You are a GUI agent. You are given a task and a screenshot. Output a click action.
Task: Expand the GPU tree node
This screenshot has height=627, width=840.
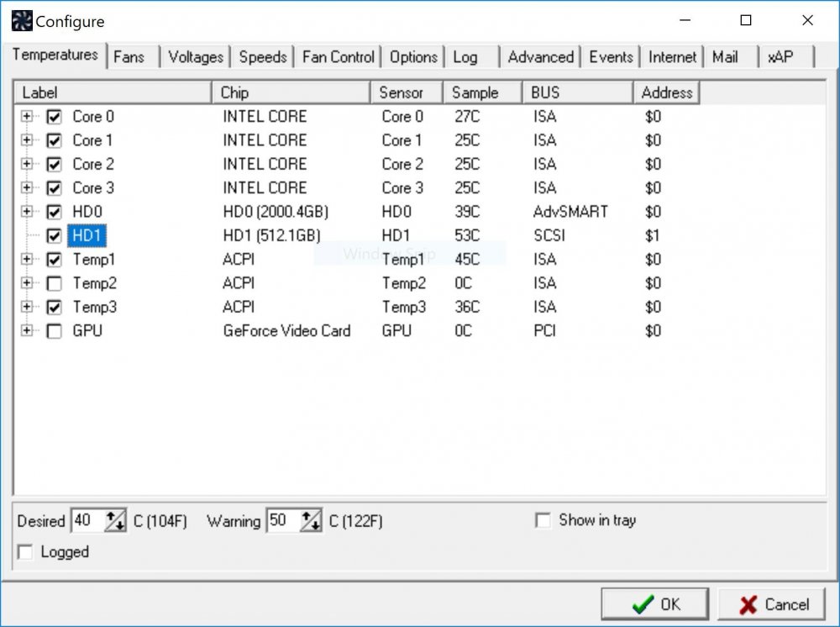tap(26, 330)
